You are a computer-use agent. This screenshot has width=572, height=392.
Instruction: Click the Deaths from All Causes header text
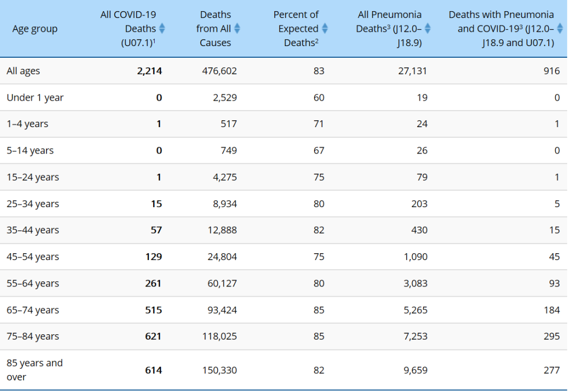[214, 29]
